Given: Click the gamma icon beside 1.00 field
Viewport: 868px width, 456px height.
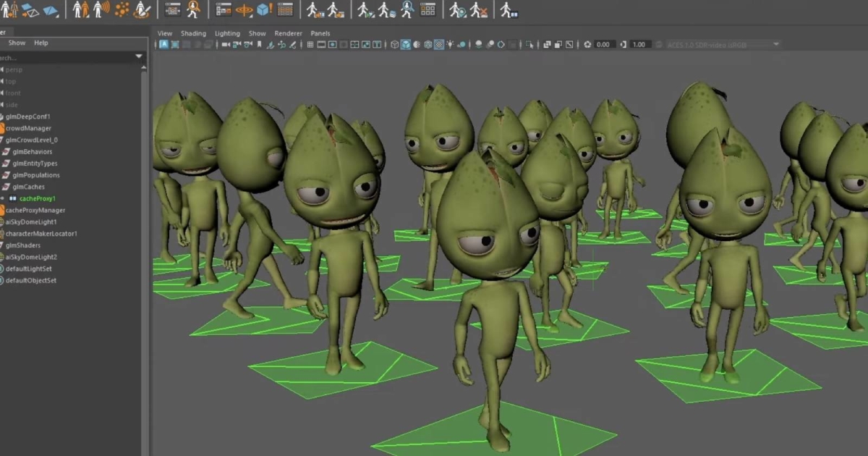Looking at the screenshot, I should click(x=624, y=44).
